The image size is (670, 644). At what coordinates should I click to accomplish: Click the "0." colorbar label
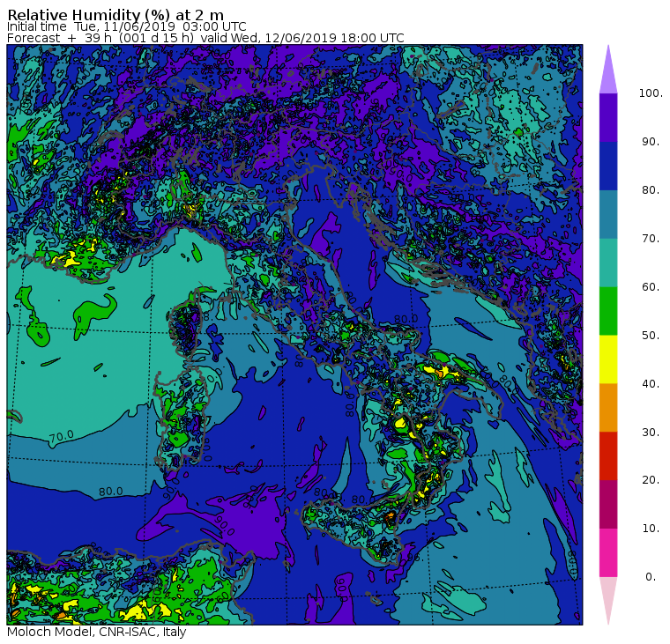pyautogui.click(x=651, y=577)
